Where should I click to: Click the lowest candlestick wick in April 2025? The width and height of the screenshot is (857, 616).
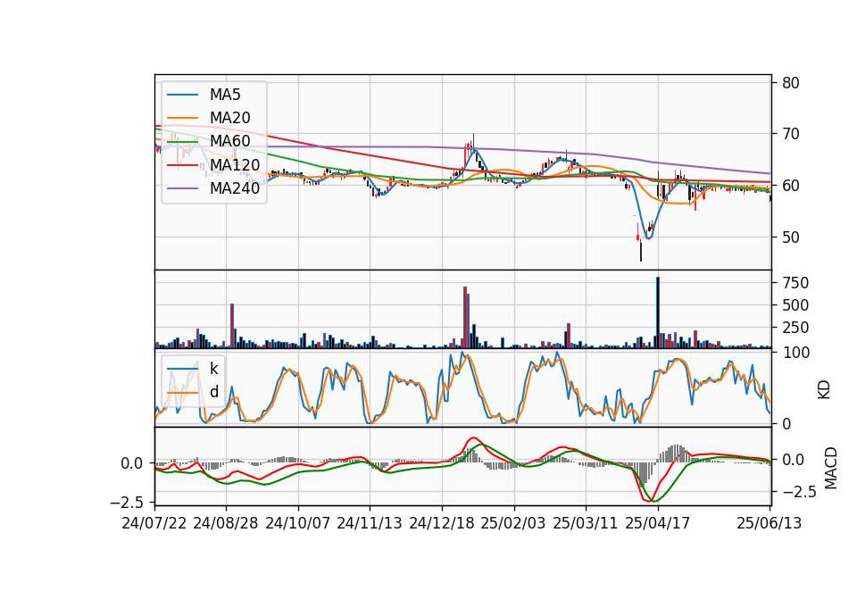pyautogui.click(x=641, y=252)
